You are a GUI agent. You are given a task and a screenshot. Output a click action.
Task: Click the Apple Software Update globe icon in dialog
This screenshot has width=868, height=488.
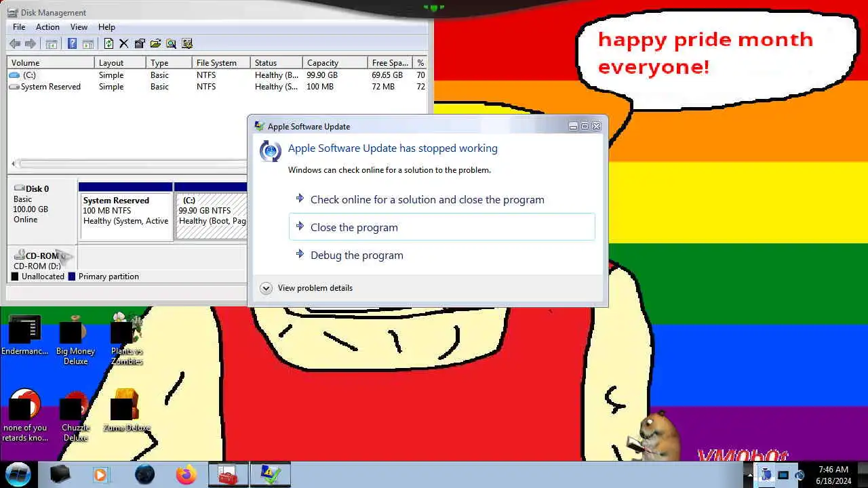coord(270,150)
